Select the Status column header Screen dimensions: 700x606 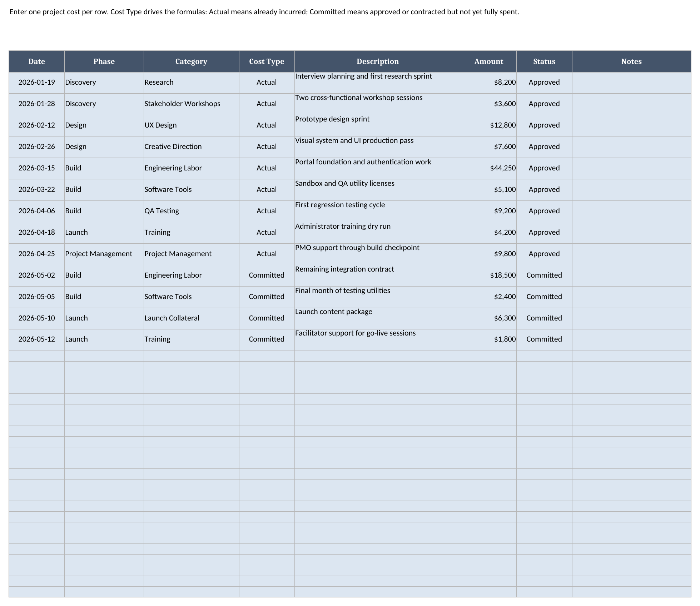click(544, 61)
